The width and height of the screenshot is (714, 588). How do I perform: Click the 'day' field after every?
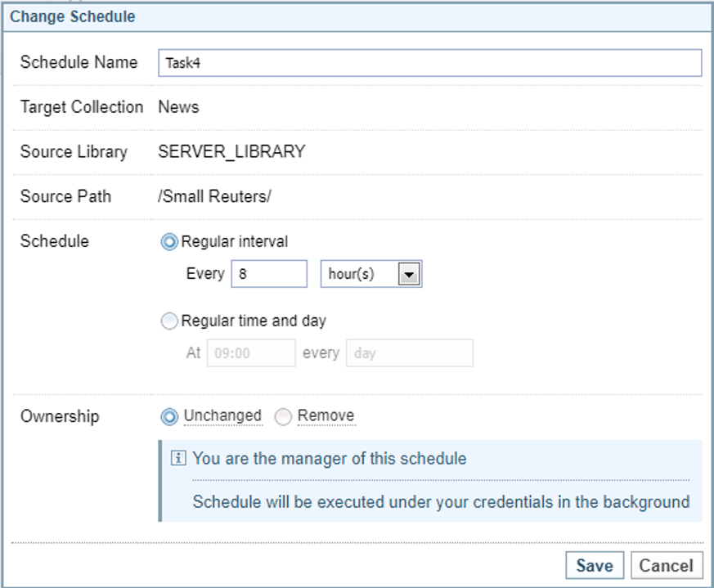[409, 354]
